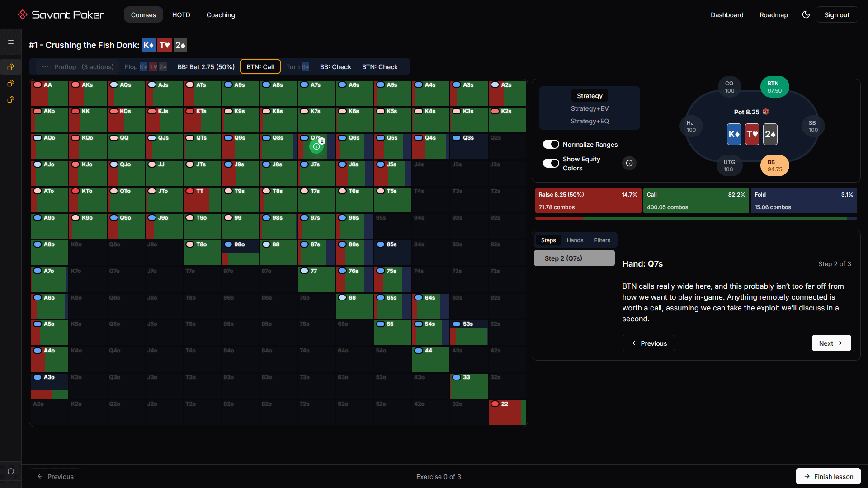Click the random board dice icon next to Pot
The image size is (868, 488).
(x=766, y=112)
